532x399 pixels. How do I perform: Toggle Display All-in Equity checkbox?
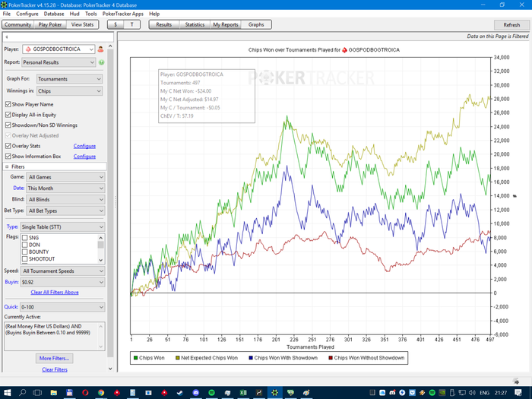8,115
